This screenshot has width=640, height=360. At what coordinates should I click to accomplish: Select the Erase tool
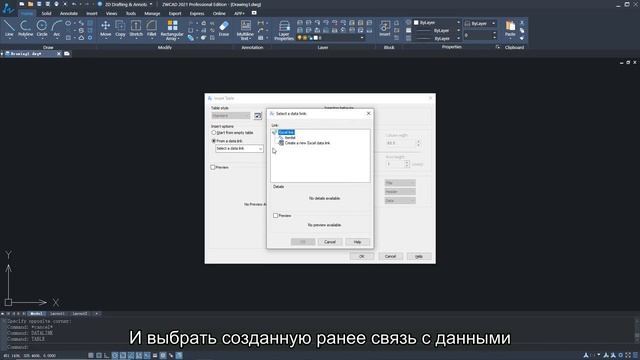224,29
